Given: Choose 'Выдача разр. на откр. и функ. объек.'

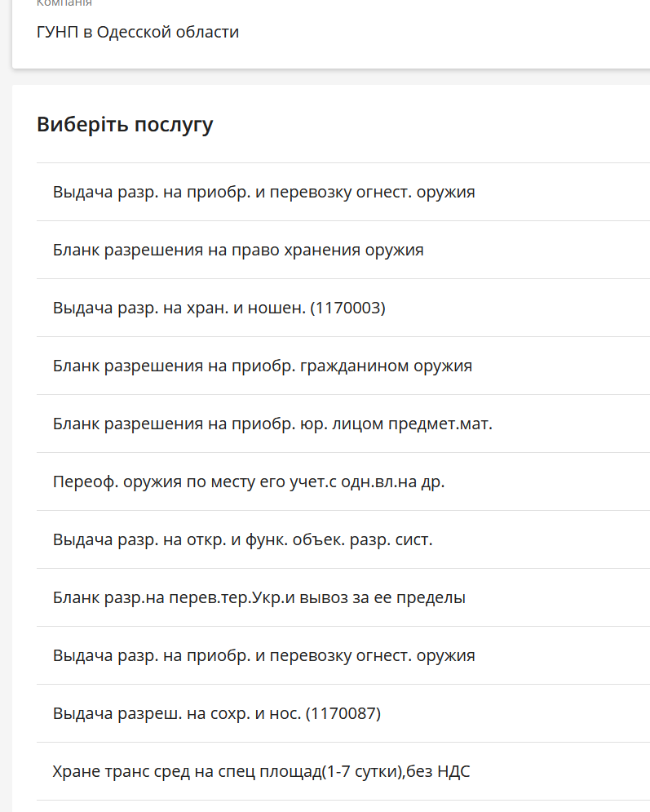Looking at the screenshot, I should coord(242,540).
